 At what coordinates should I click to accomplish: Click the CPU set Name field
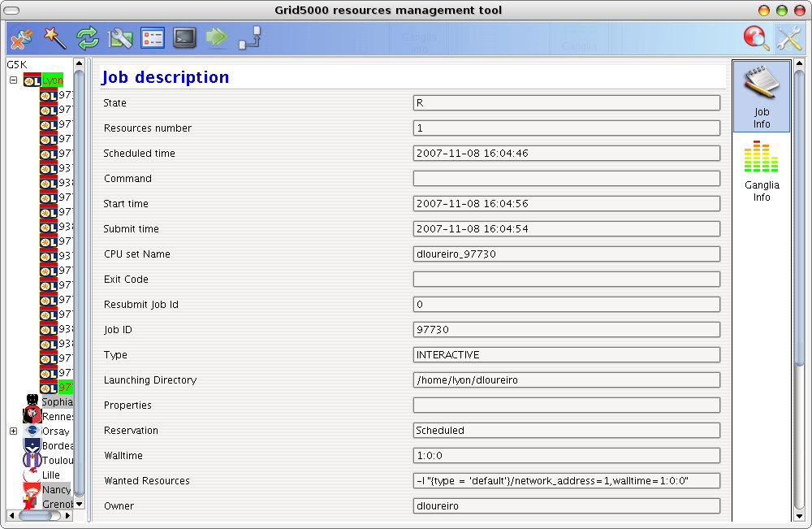click(x=567, y=254)
